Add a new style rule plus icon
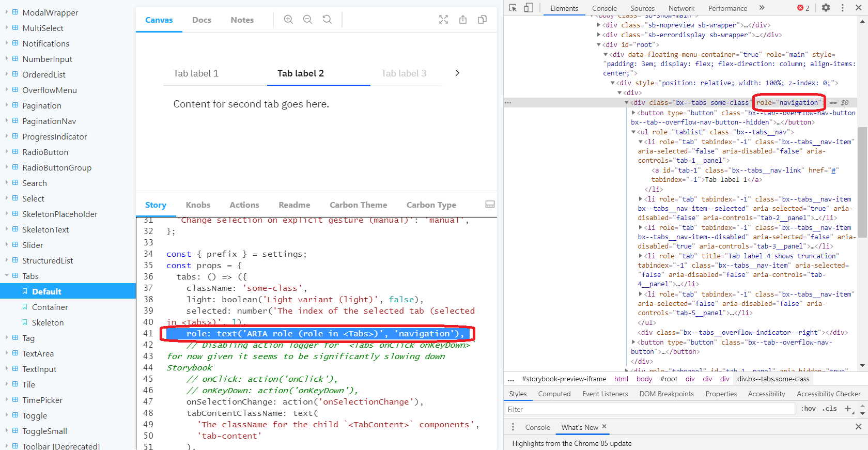Screen dimensions: 868x450 [848, 409]
